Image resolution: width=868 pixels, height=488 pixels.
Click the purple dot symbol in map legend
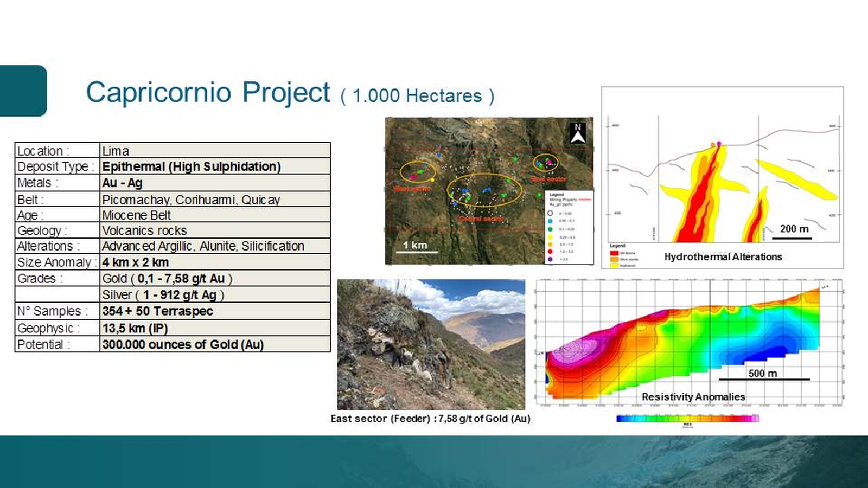(550, 259)
